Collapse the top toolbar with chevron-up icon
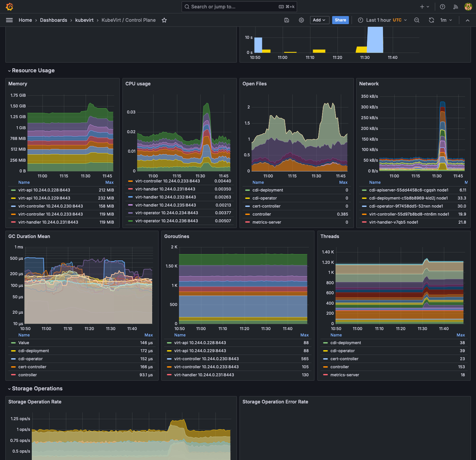This screenshot has height=460, width=476. (x=468, y=20)
